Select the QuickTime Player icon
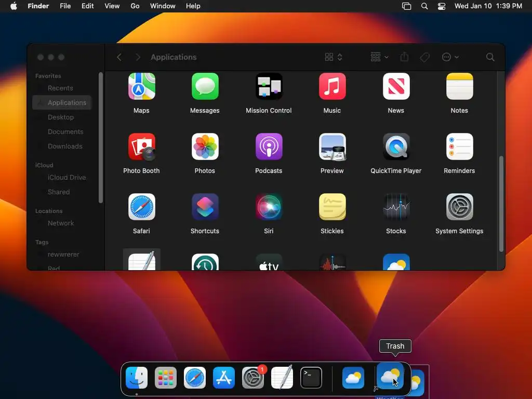 (x=396, y=147)
